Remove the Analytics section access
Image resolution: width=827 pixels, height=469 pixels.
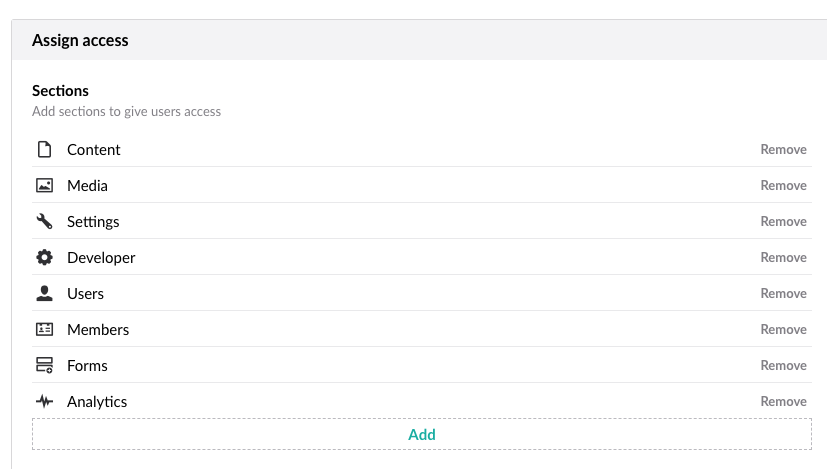click(783, 401)
